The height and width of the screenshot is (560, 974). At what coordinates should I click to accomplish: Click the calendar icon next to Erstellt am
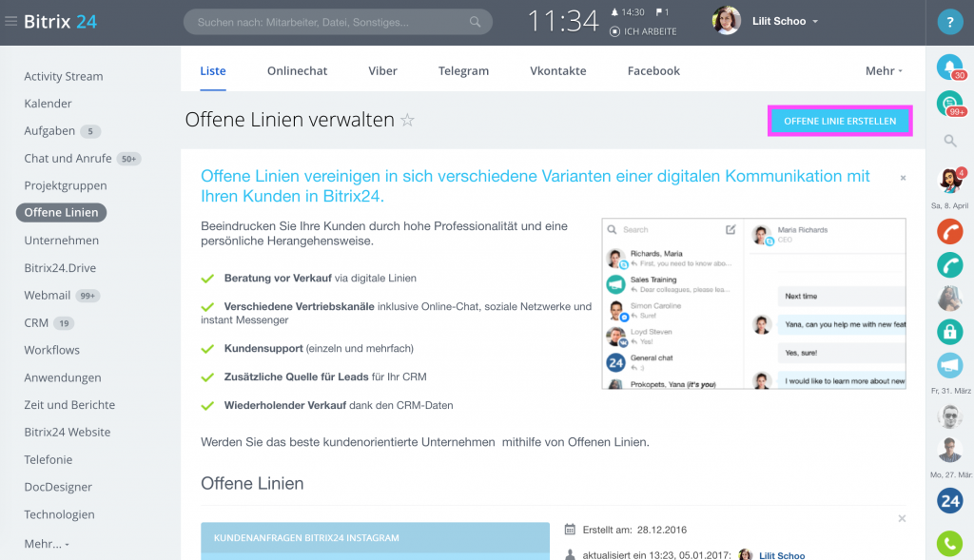(x=570, y=530)
